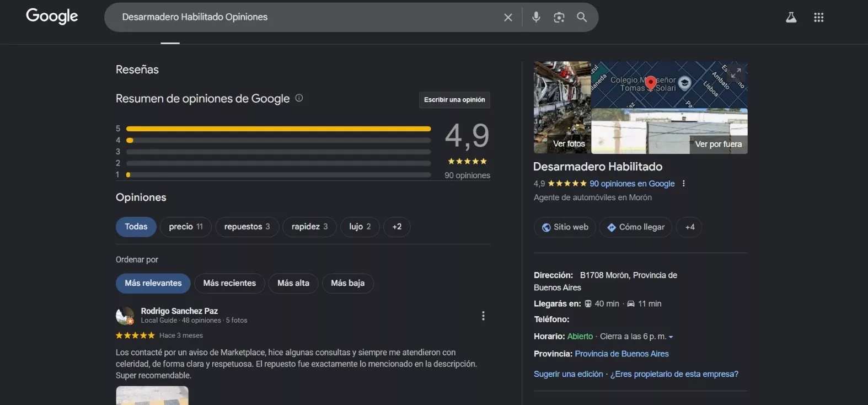Open Ver fotos image of the business

coord(562,108)
